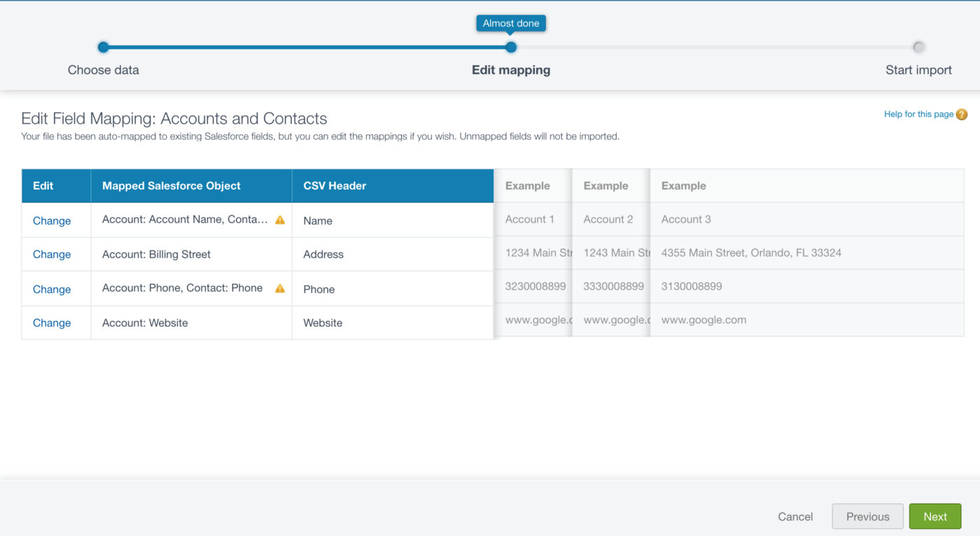Go back with the Previous button

coord(867,516)
